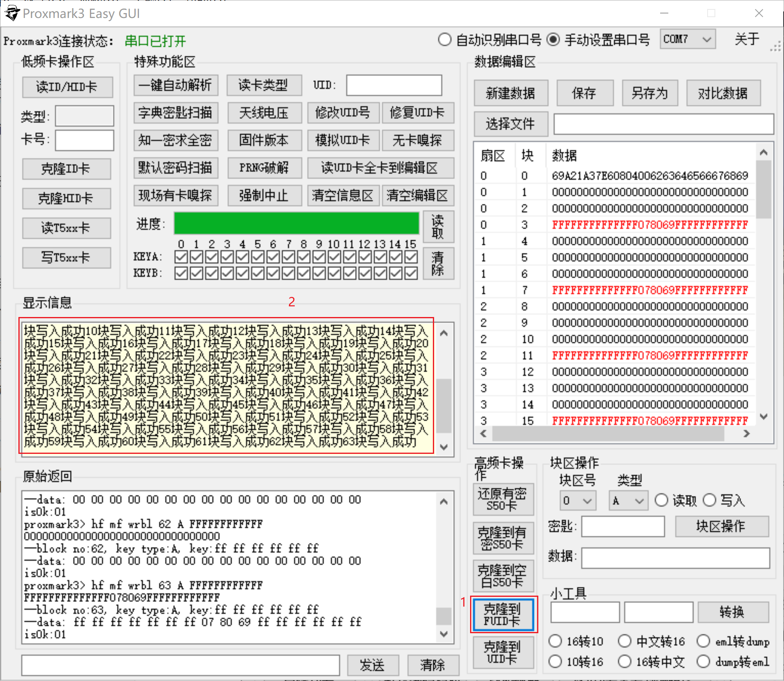Click the 读ID/HID卡 button
Viewport: 784px width, 681px height.
pyautogui.click(x=67, y=87)
